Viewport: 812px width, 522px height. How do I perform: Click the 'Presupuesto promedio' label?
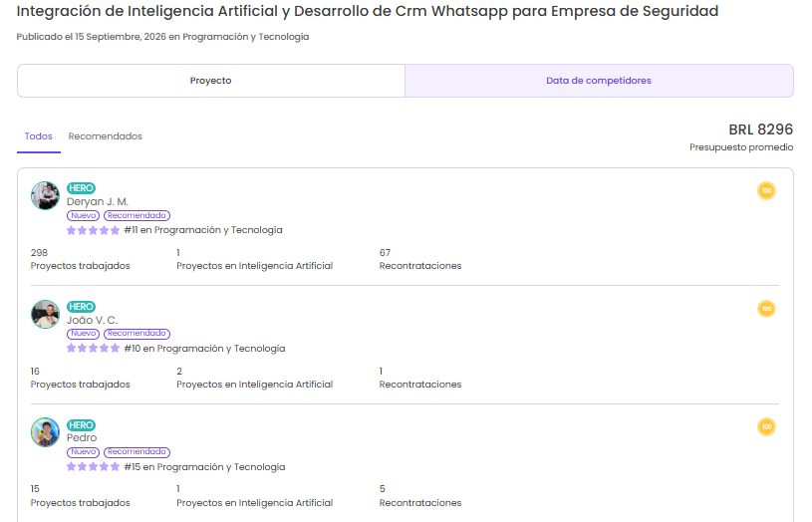tap(741, 147)
